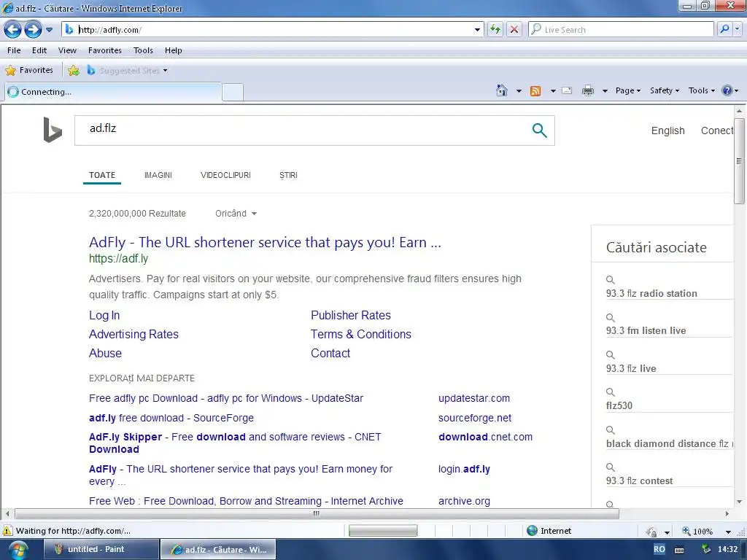Click the Live Search magnifier button
The width and height of the screenshot is (747, 560).
724,29
